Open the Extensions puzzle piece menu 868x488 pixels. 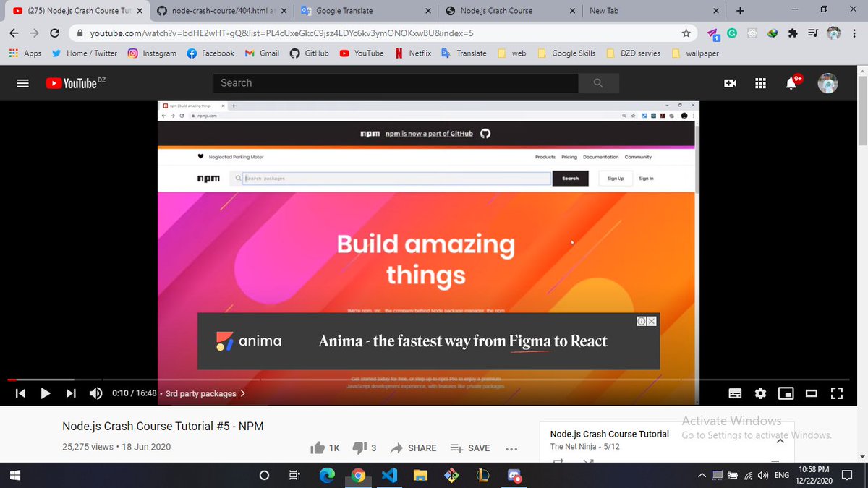coord(793,33)
